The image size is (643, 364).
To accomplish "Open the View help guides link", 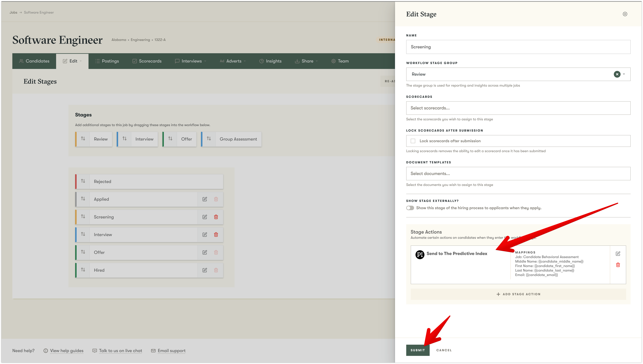I will click(67, 351).
